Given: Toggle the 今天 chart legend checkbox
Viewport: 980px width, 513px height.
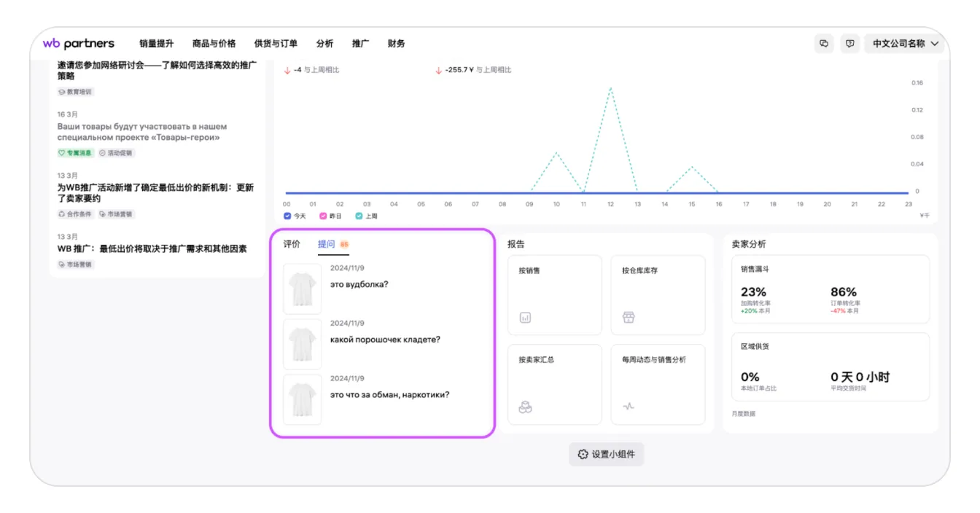Looking at the screenshot, I should click(x=287, y=216).
